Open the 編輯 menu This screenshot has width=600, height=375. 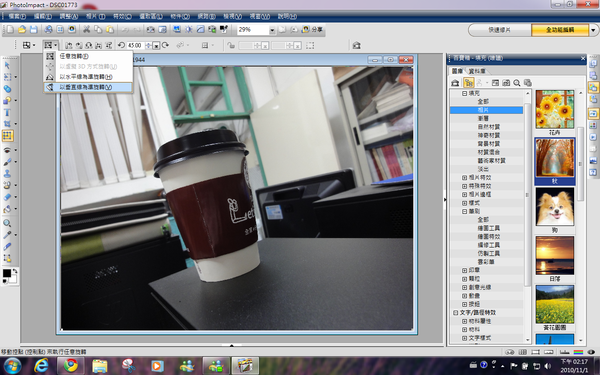click(42, 16)
